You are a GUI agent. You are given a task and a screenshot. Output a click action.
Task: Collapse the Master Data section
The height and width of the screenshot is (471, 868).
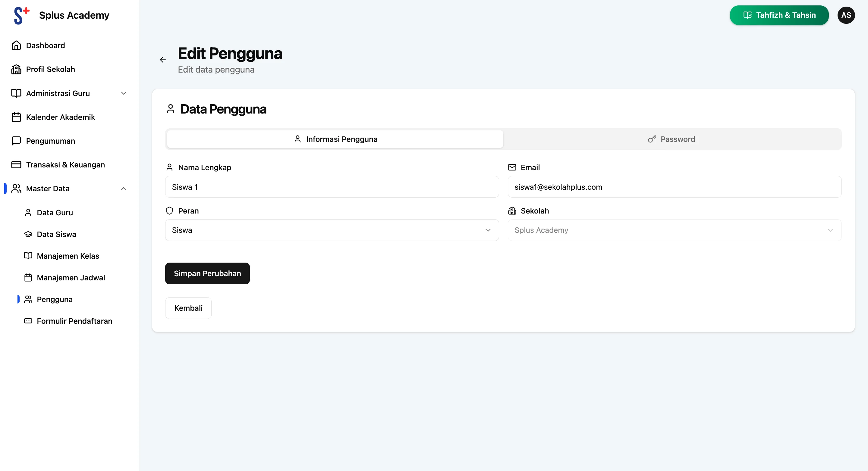pos(123,189)
